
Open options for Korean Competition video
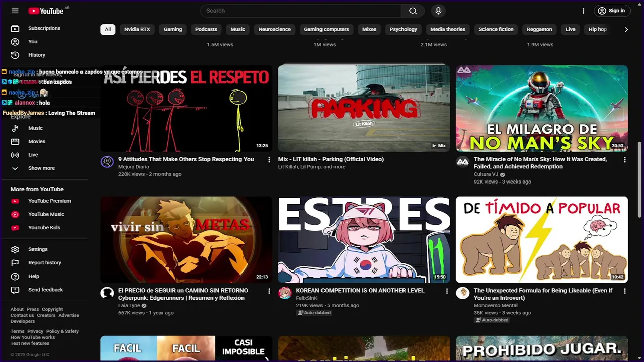tap(447, 291)
